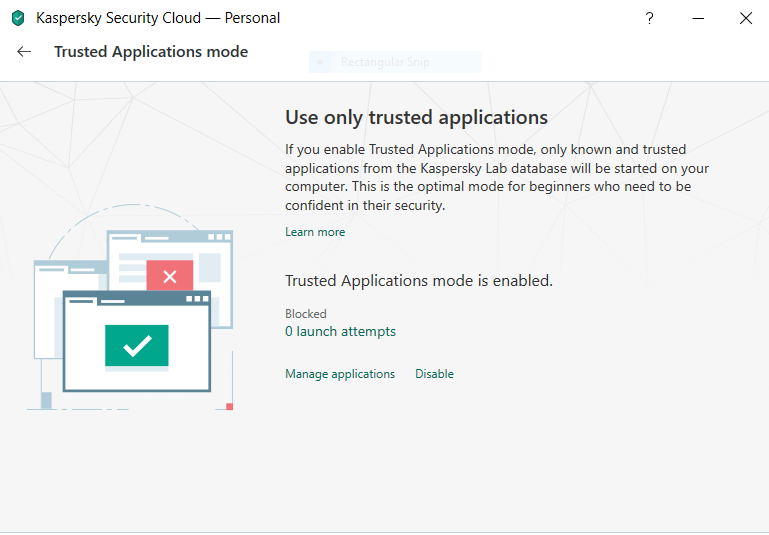The image size is (769, 535).
Task: Click the red X illustration icon
Action: (x=169, y=277)
